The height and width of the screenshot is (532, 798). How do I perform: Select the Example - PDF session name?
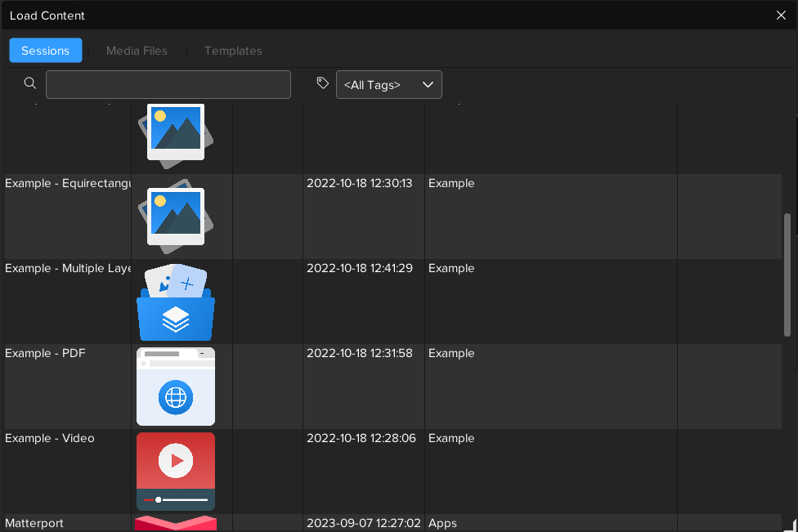[45, 354]
